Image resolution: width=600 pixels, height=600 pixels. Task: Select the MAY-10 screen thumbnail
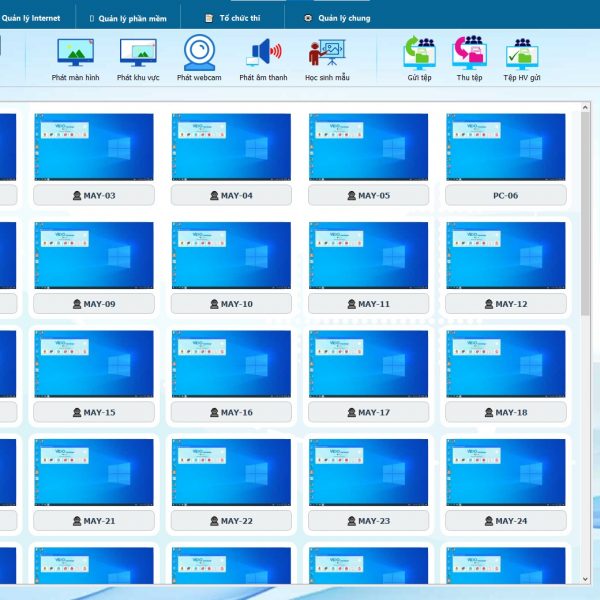coord(232,255)
